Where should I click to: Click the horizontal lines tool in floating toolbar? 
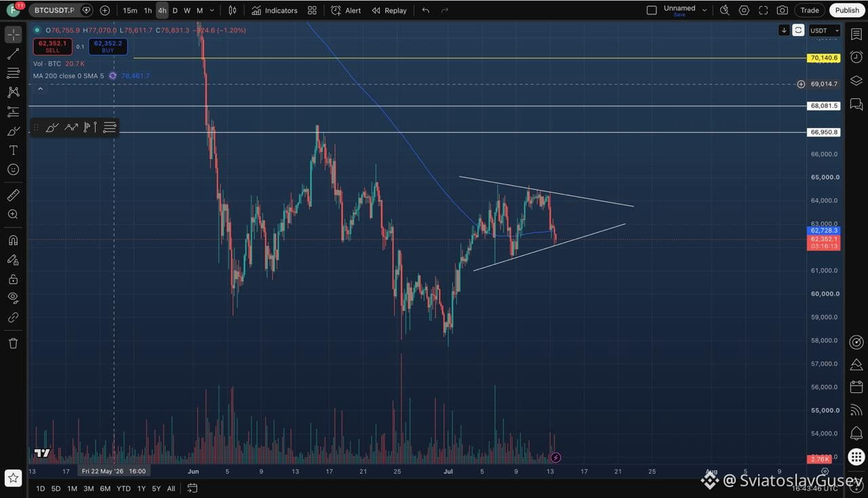pyautogui.click(x=109, y=127)
